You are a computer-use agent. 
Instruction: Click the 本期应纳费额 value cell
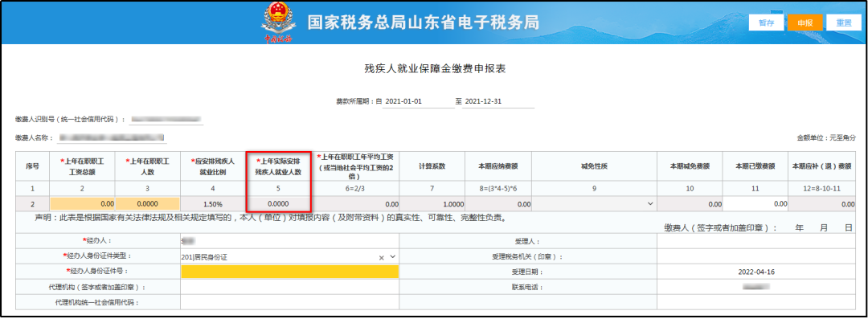pyautogui.click(x=498, y=204)
